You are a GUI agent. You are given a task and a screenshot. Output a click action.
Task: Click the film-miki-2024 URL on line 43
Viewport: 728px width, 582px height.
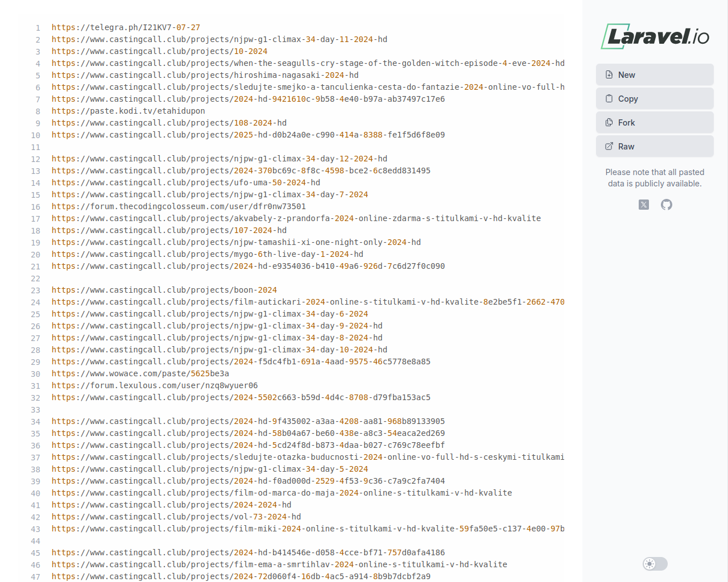(x=308, y=529)
